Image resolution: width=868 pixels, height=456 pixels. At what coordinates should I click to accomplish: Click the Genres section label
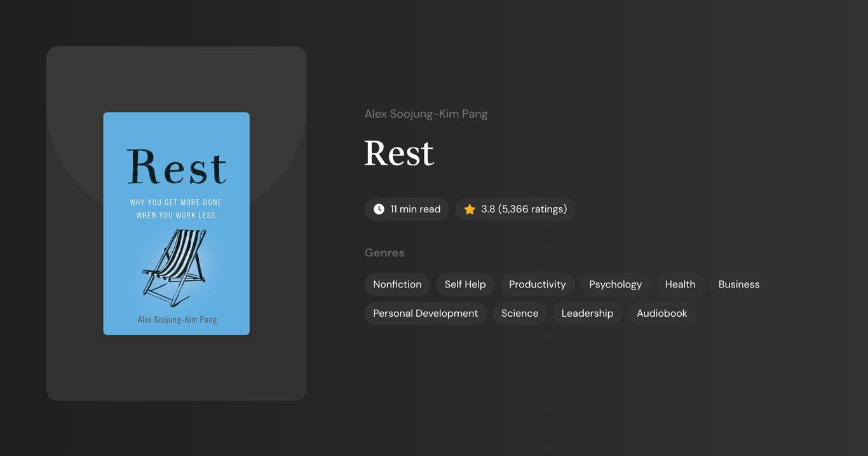384,252
